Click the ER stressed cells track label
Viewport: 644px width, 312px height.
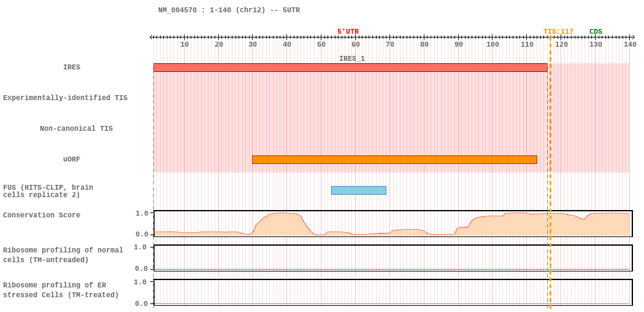pyautogui.click(x=61, y=290)
